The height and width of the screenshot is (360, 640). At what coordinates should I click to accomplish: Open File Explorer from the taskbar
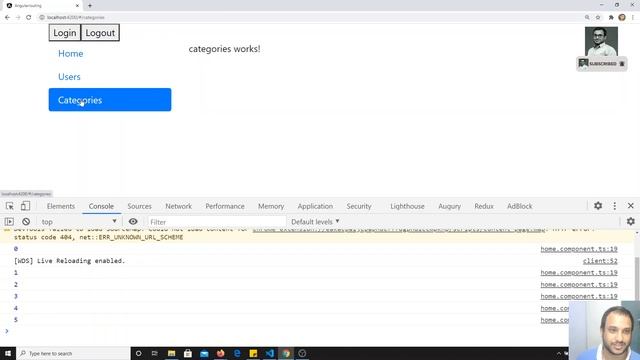point(171,353)
